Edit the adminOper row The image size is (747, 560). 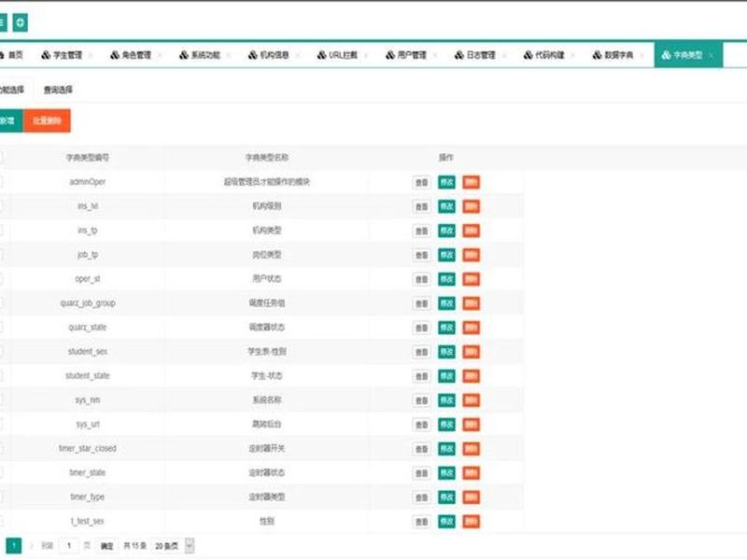446,182
